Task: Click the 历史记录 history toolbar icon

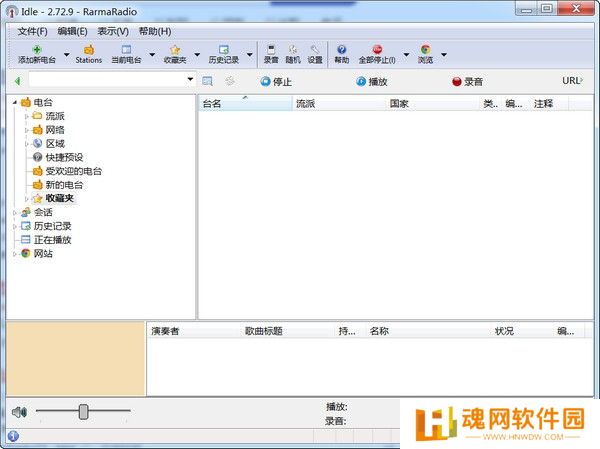Action: (x=224, y=49)
